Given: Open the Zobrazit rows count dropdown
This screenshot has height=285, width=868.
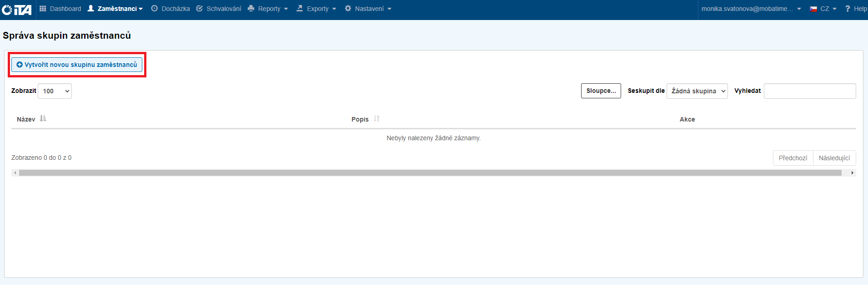Looking at the screenshot, I should pos(55,91).
